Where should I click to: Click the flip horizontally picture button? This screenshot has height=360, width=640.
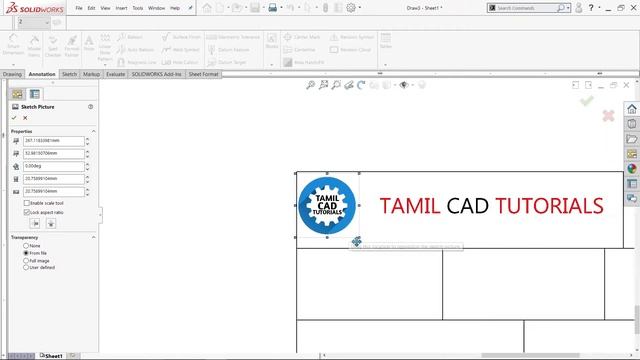(35, 223)
